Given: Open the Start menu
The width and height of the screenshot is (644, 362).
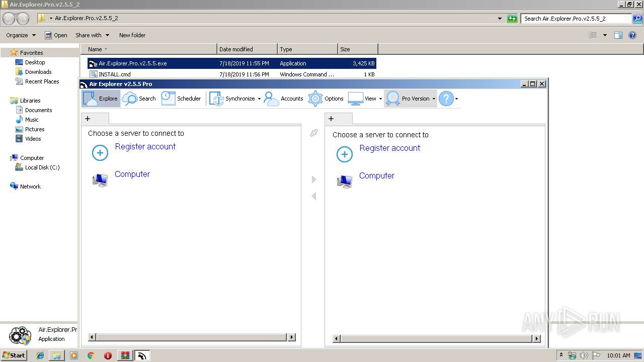Looking at the screenshot, I should pos(14,355).
